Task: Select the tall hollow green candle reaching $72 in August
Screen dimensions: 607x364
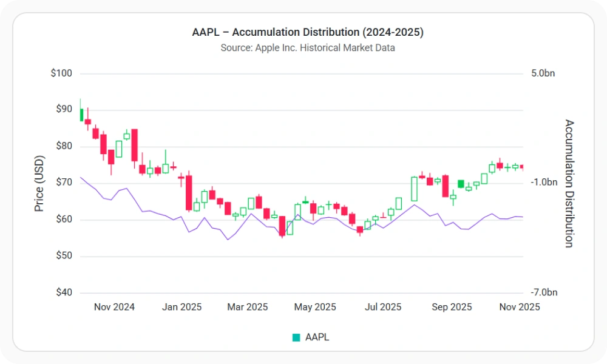Action: point(414,189)
